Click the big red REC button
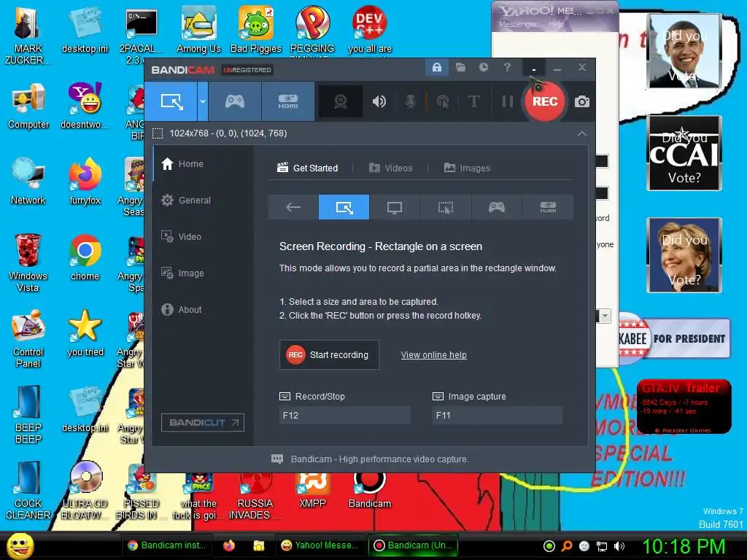747x560 pixels. coord(544,101)
